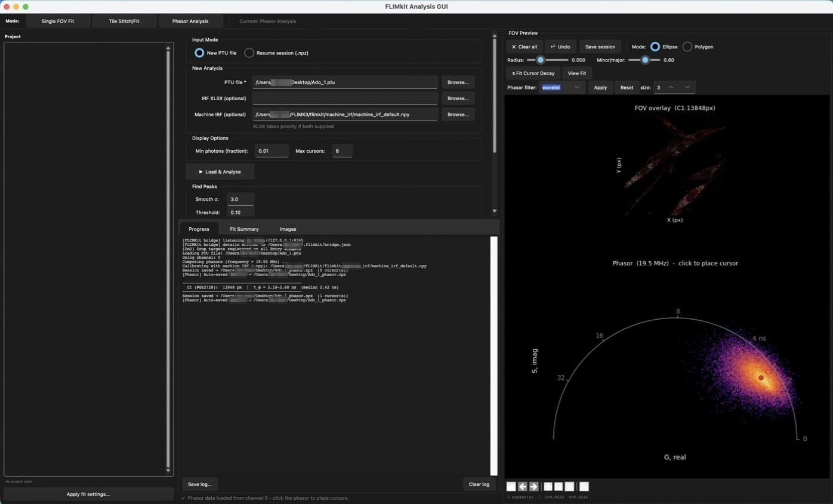Undo the last cursor action
The width and height of the screenshot is (833, 504).
[x=560, y=47]
